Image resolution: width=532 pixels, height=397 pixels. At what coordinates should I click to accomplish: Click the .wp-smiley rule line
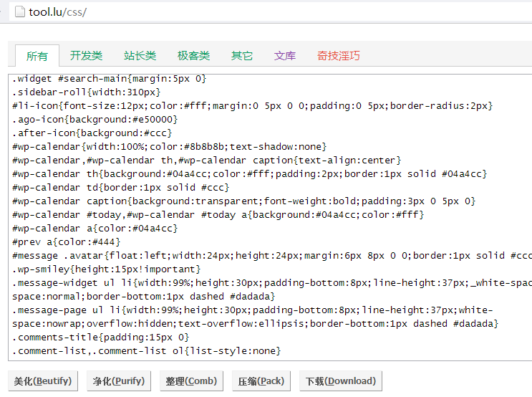(106, 269)
